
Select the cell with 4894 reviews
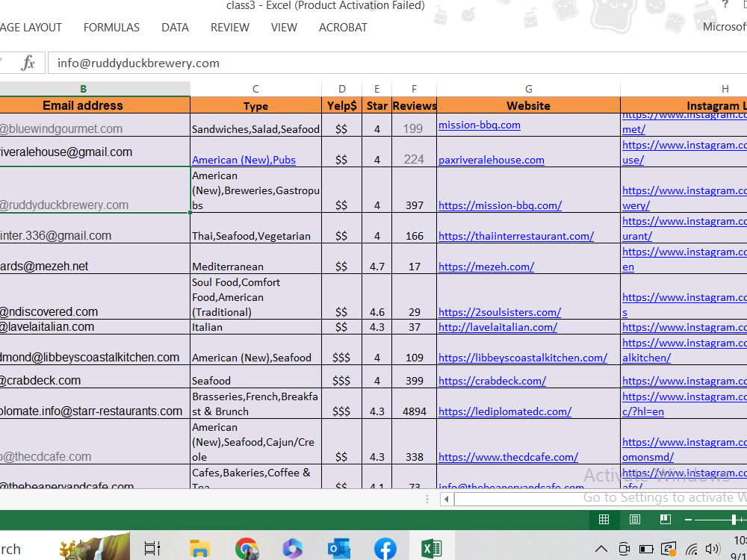(414, 403)
